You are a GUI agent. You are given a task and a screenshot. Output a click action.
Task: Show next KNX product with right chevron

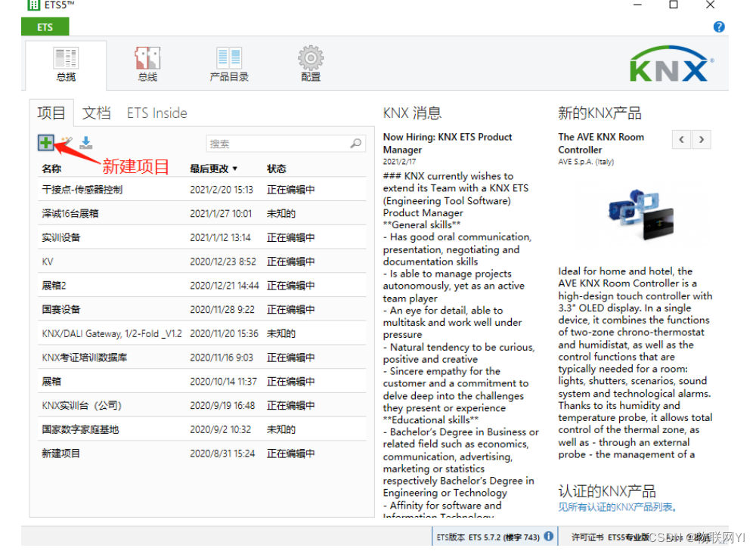tap(702, 140)
